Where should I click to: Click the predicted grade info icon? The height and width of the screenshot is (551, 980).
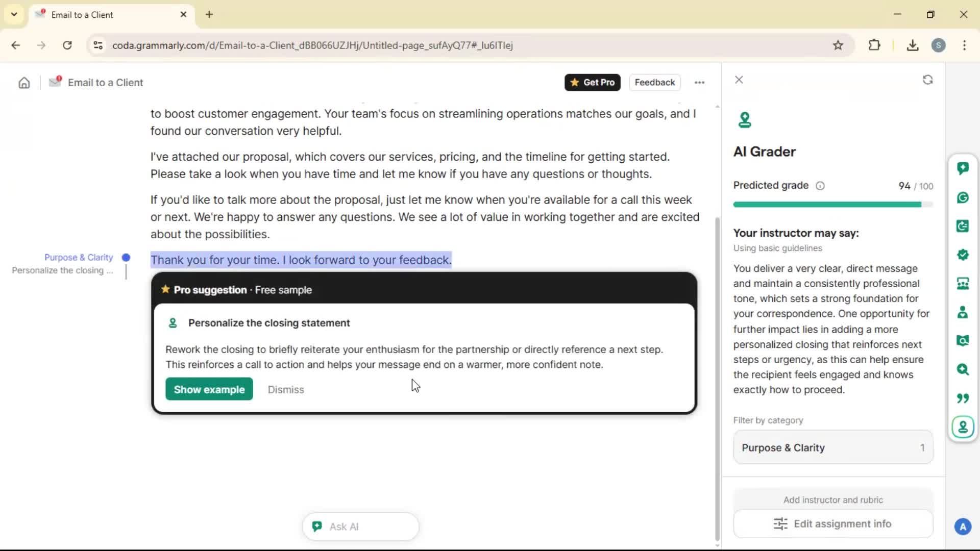(820, 186)
